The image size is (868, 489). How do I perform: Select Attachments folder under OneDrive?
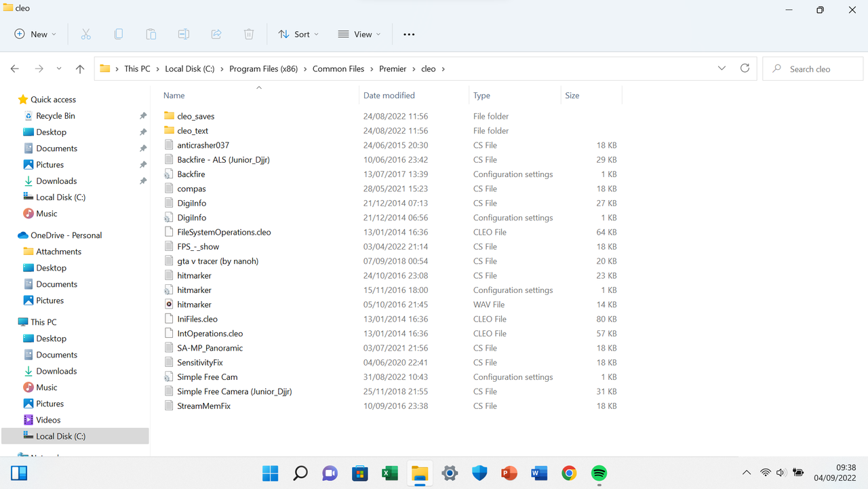point(58,252)
